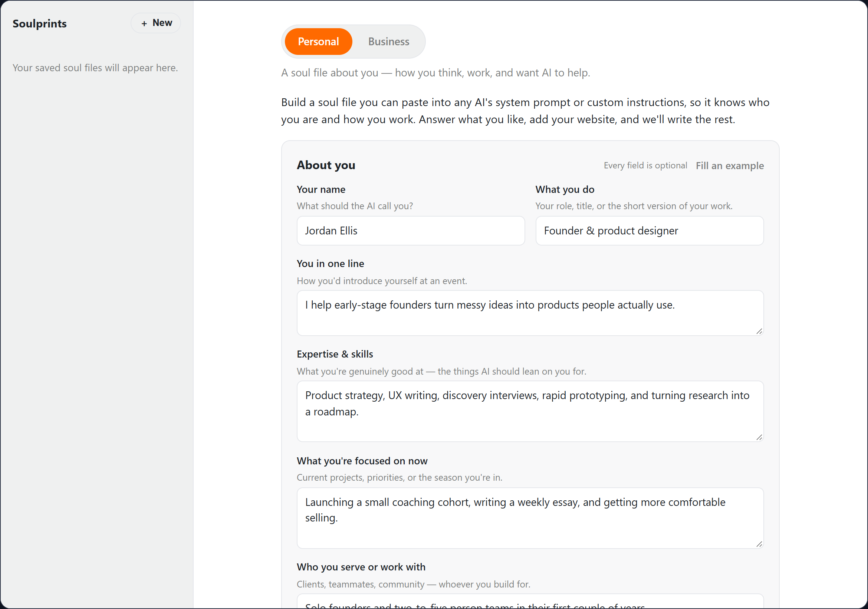
Task: Click the 'How you'd introduce yourself at an event.' hint
Action: [x=382, y=281]
